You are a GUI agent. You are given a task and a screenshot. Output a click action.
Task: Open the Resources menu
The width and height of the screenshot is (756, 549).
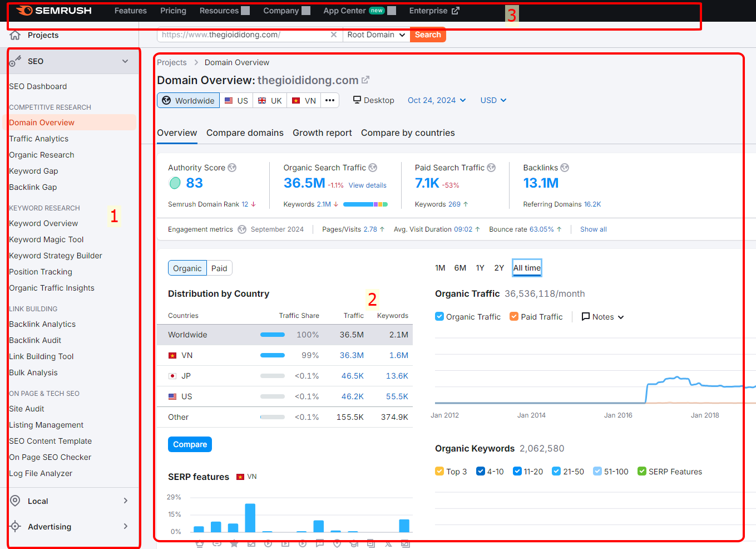tap(225, 11)
